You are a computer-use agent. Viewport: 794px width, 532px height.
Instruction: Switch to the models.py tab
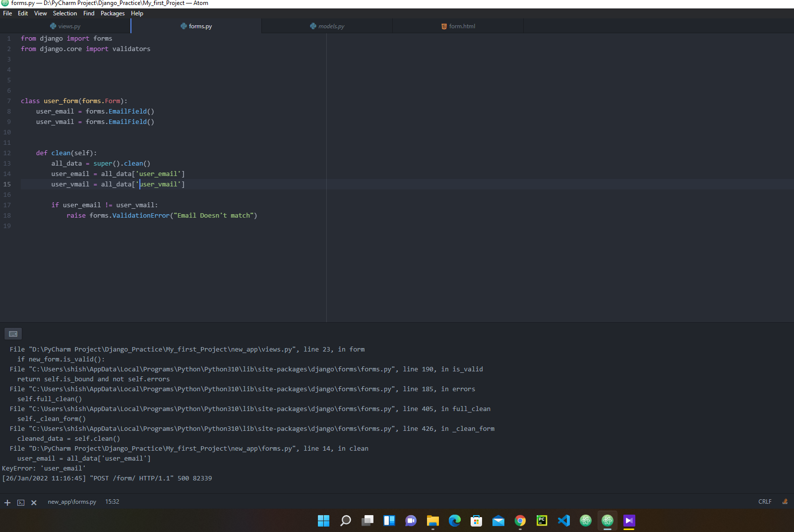[x=327, y=26]
